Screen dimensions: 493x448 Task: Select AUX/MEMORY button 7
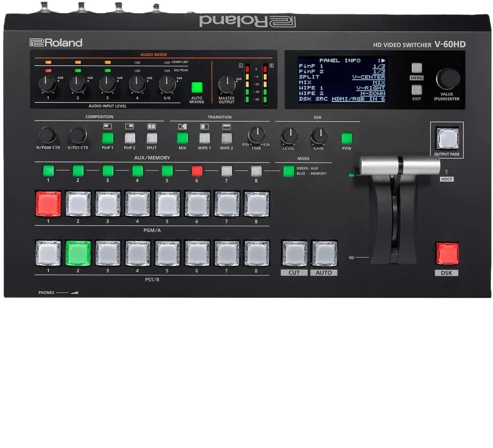[x=227, y=171]
